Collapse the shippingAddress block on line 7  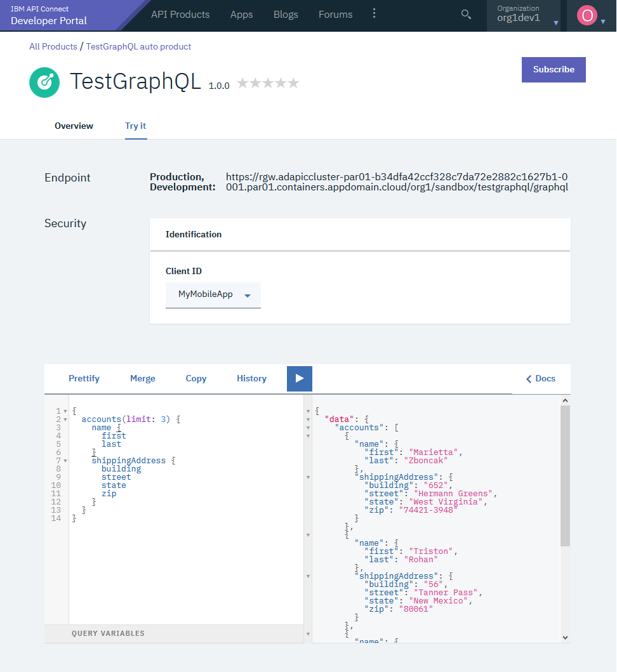click(65, 461)
